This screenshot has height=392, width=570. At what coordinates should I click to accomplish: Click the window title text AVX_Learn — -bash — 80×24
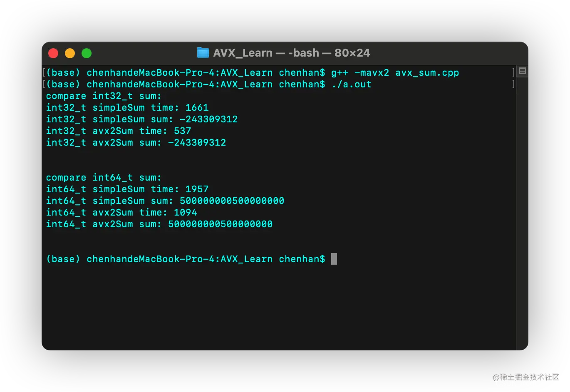[x=291, y=53]
